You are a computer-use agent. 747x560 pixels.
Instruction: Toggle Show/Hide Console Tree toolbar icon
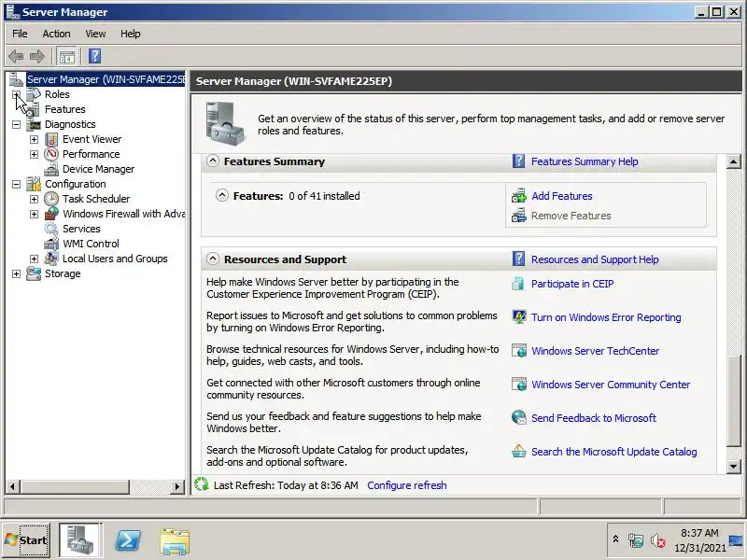(x=67, y=56)
